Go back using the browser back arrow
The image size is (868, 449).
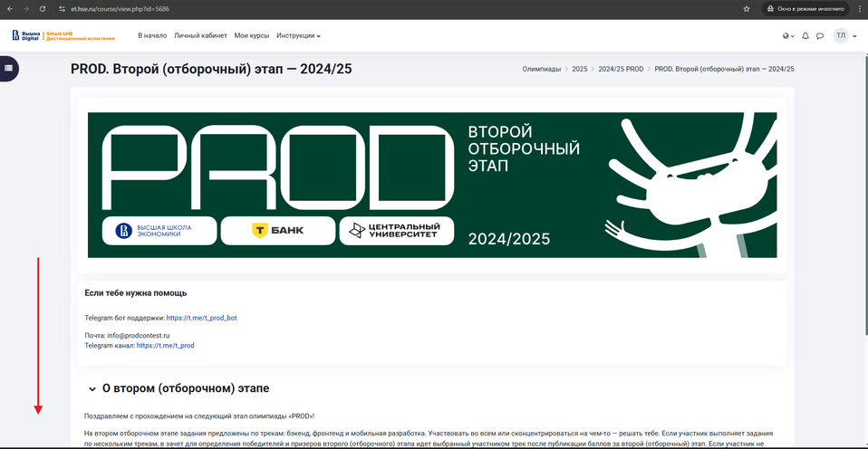[x=9, y=9]
